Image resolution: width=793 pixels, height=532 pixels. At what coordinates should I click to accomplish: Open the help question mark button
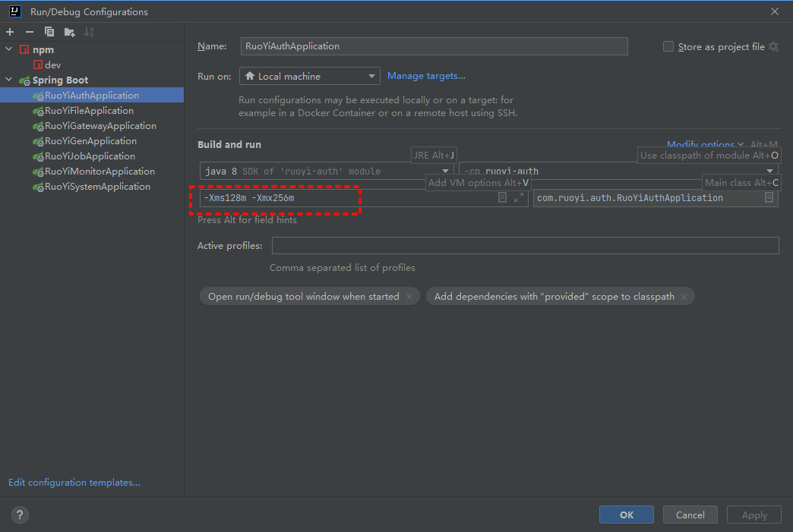[20, 515]
